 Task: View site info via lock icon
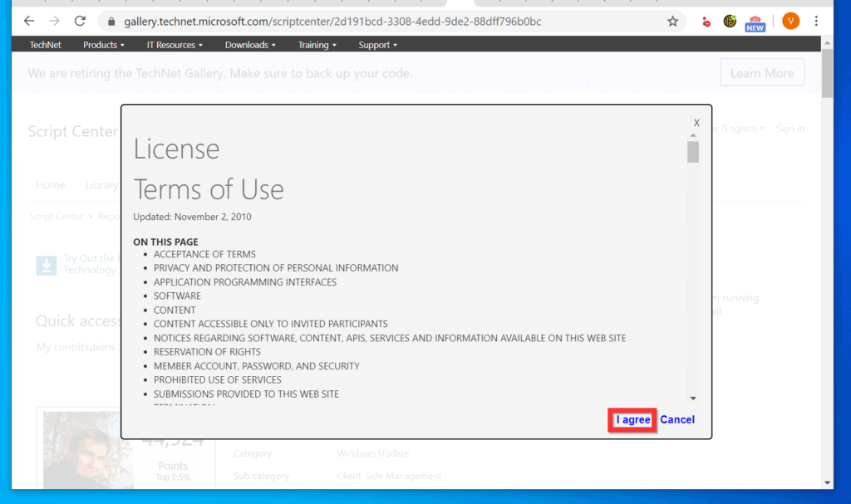tap(111, 22)
